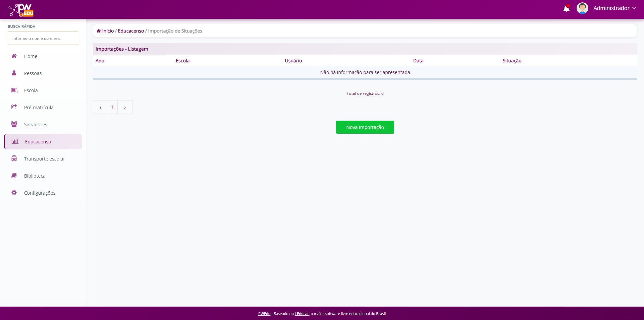Expand the Administrador user dropdown
This screenshot has width=644, height=320.
pos(614,8)
